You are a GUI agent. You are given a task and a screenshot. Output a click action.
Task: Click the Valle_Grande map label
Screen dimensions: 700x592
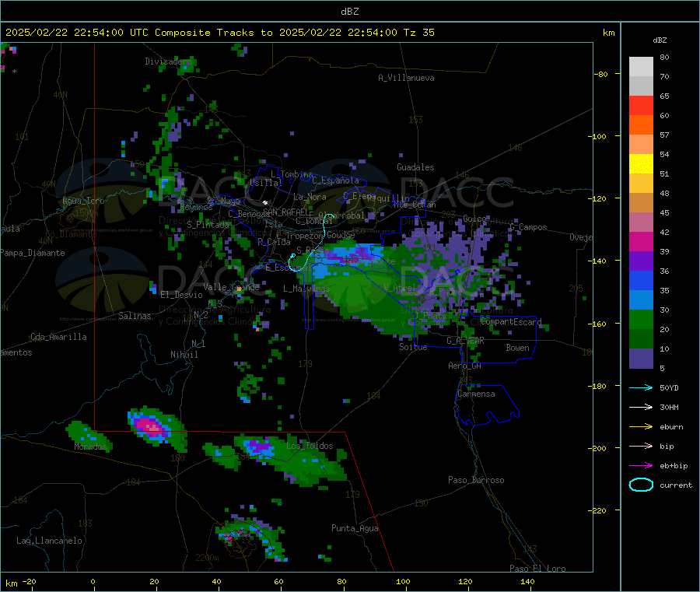point(231,287)
